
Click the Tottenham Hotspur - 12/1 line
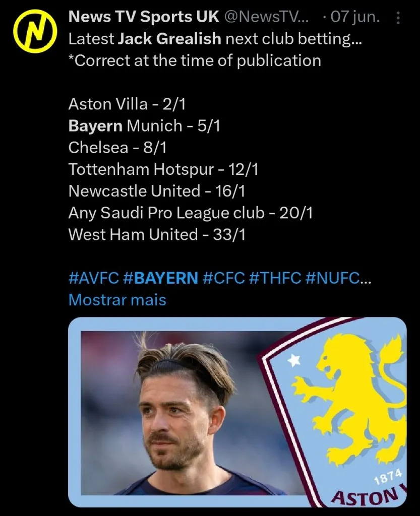pyautogui.click(x=163, y=169)
